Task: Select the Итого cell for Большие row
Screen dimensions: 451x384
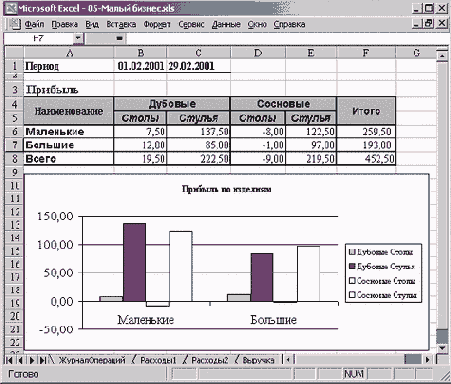Action: tap(366, 145)
